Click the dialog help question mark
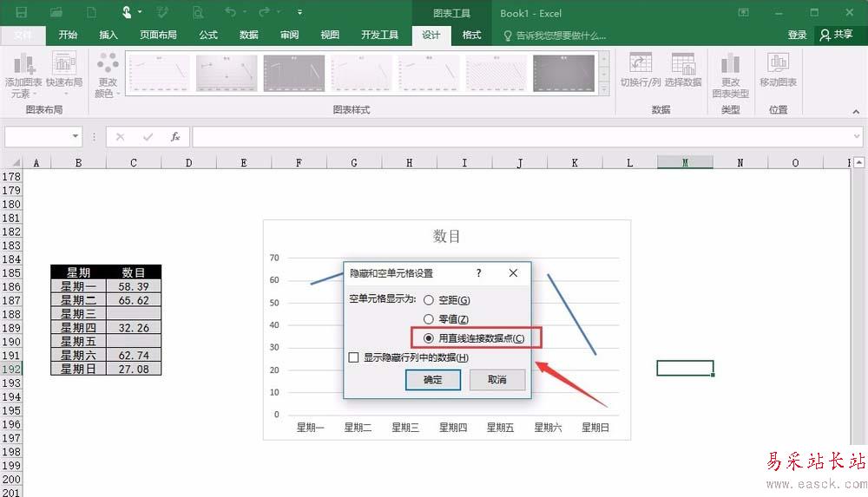 coord(479,273)
